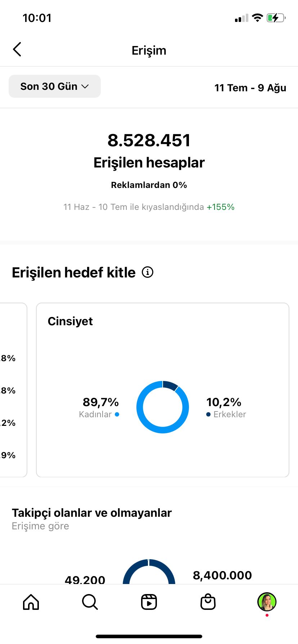This screenshot has height=644, width=298.
Task: Open the Reels icon
Action: coord(149,602)
